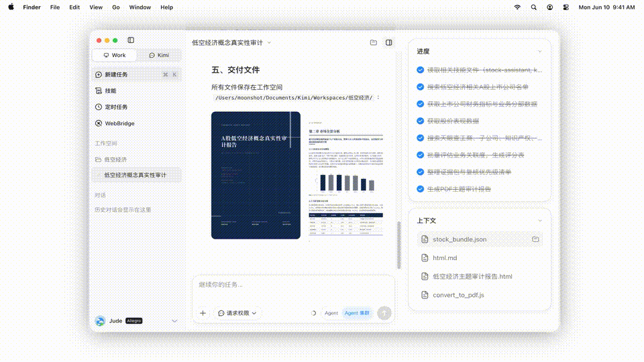This screenshot has width=644, height=362.
Task: Open the workspace folder icon in header
Action: (374, 43)
